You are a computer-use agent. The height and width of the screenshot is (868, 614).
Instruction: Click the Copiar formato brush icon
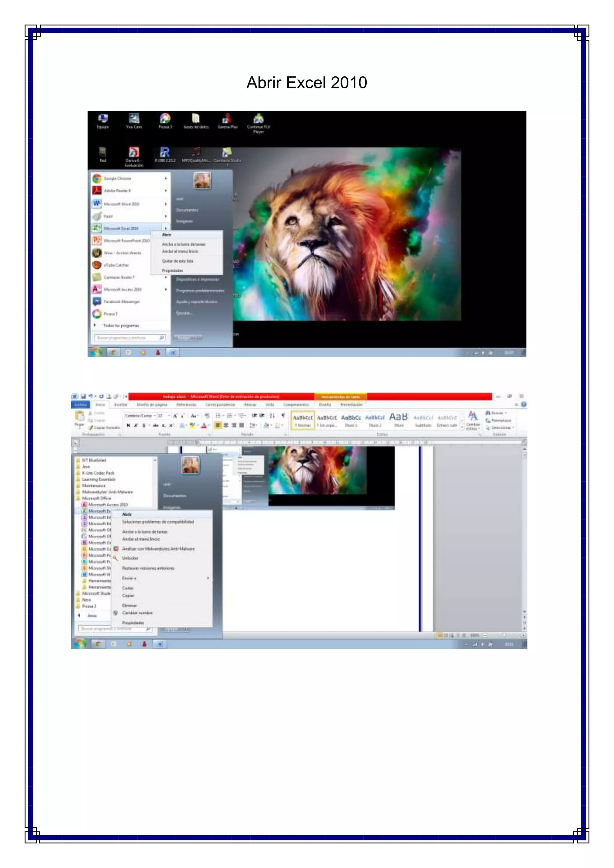click(x=91, y=428)
